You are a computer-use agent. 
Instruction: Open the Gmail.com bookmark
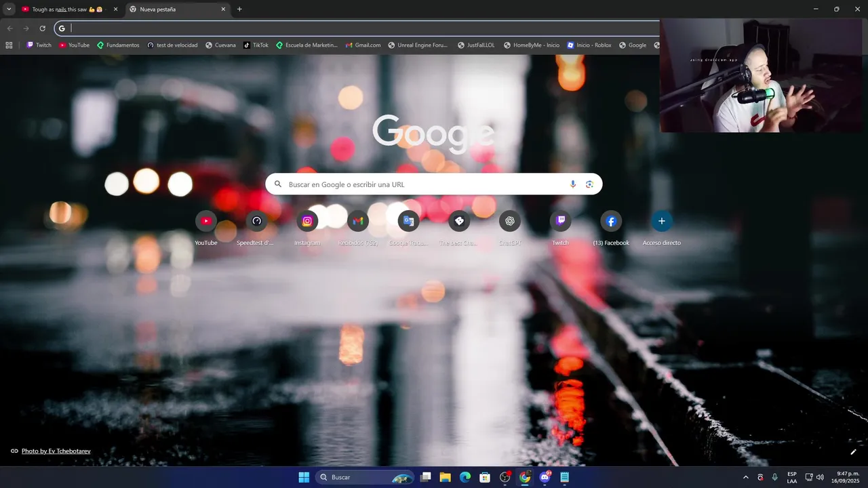(363, 45)
